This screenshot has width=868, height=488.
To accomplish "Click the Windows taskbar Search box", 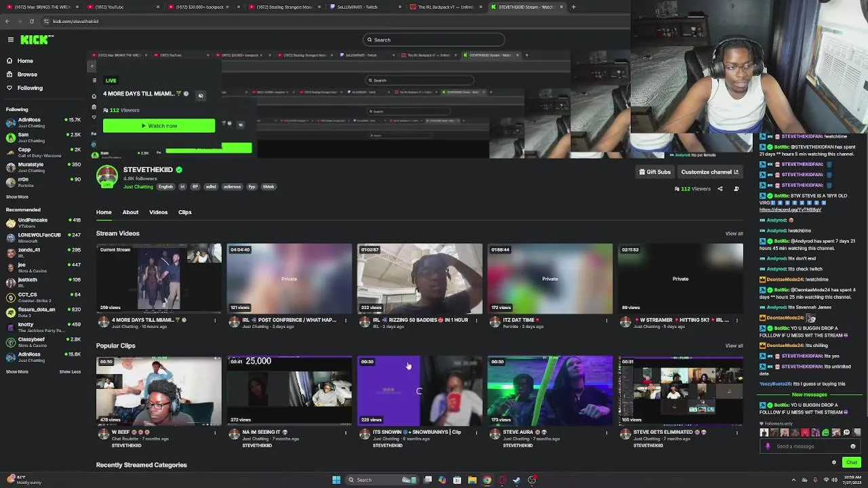I will click(x=382, y=480).
